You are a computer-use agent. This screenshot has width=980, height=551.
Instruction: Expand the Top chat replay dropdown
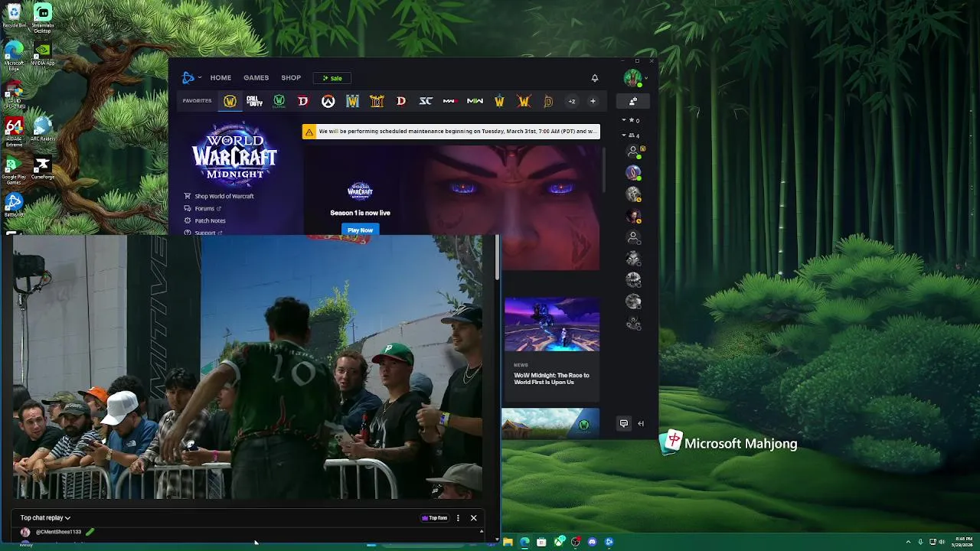coord(45,518)
